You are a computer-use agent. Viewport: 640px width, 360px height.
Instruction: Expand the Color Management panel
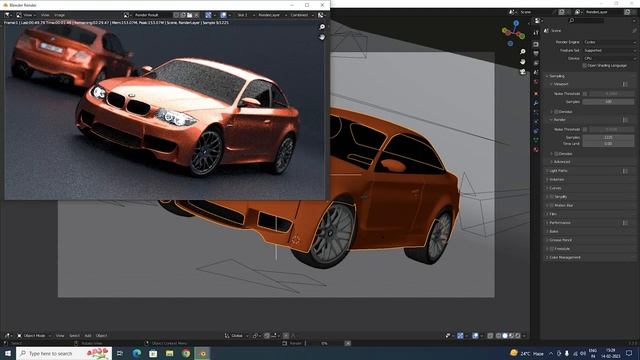point(564,258)
